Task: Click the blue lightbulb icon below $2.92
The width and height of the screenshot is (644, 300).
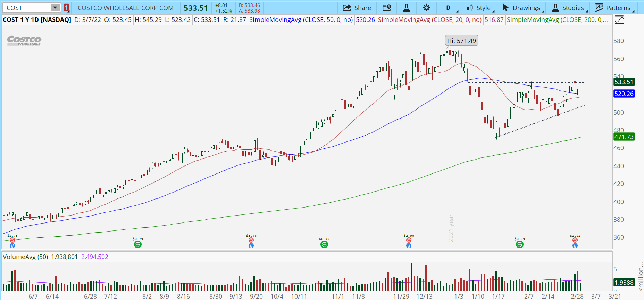Action: [575, 245]
